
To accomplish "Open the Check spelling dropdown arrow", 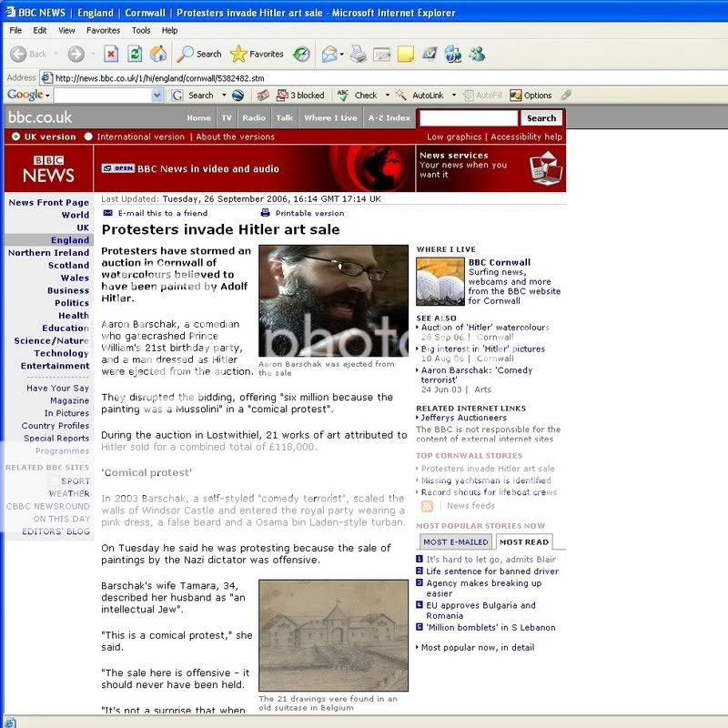I will (388, 96).
